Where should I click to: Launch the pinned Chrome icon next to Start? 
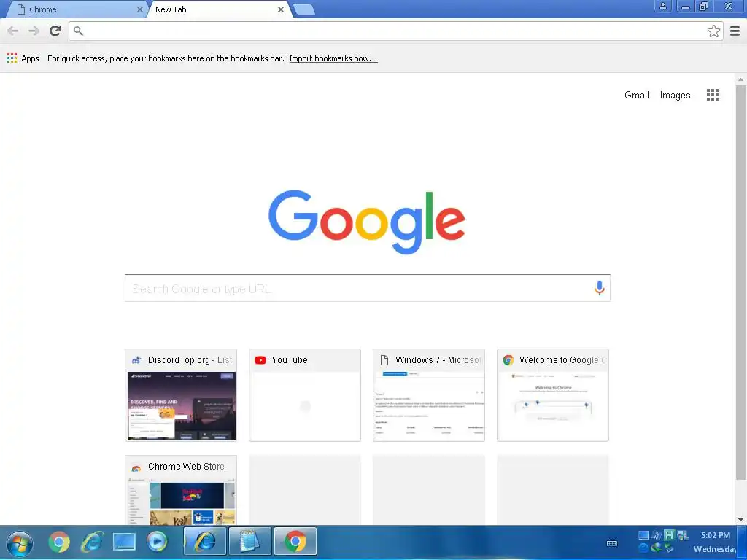(59, 542)
